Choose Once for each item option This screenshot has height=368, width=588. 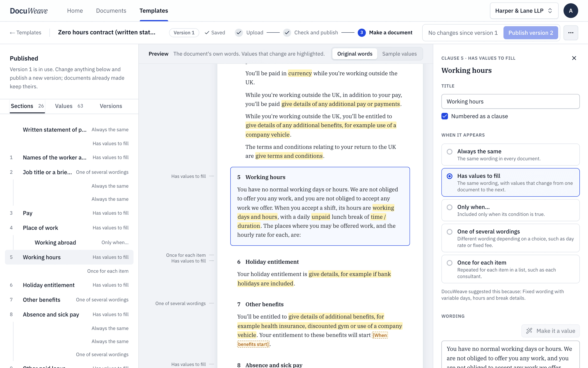510,269
